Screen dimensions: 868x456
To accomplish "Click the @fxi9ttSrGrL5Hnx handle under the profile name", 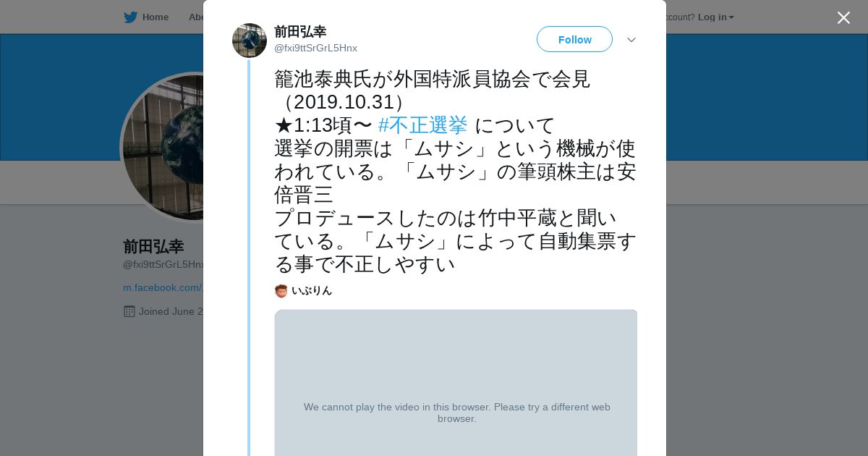I will [163, 265].
